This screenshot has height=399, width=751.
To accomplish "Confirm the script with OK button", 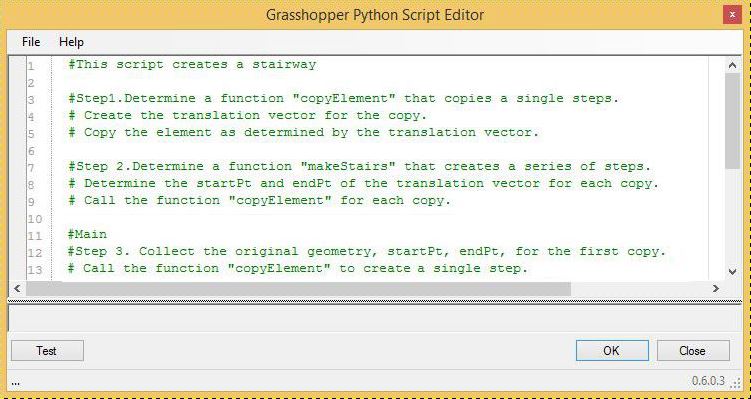I will [x=612, y=351].
